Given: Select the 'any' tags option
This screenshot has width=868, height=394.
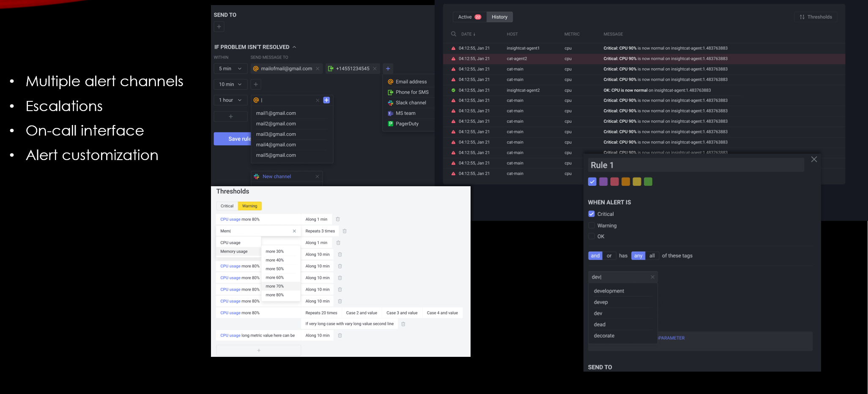Looking at the screenshot, I should tap(638, 255).
